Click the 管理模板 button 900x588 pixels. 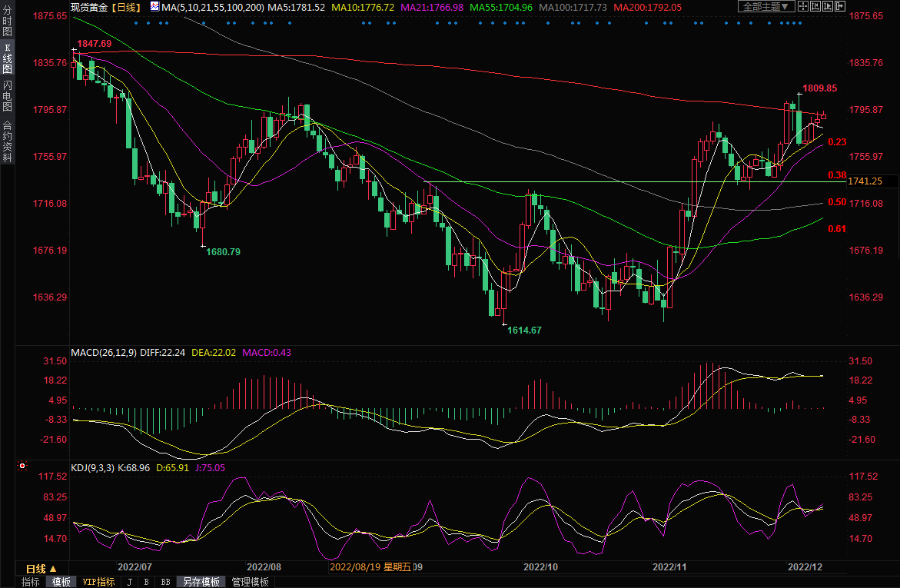click(x=251, y=582)
